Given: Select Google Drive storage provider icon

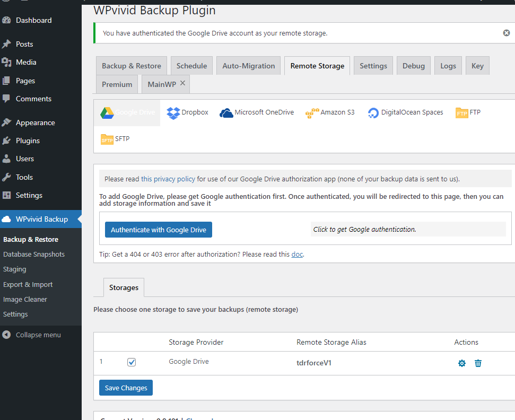Looking at the screenshot, I should click(107, 112).
